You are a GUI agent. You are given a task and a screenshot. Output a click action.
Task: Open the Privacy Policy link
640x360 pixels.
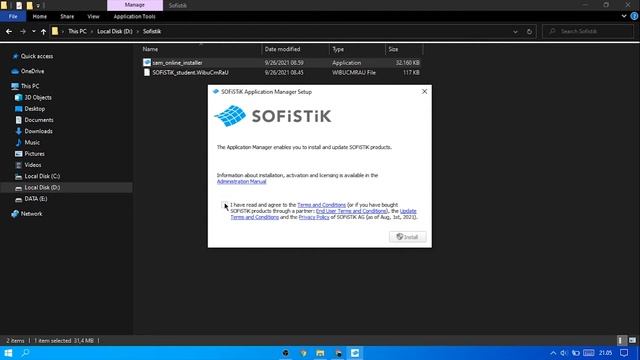pos(313,217)
